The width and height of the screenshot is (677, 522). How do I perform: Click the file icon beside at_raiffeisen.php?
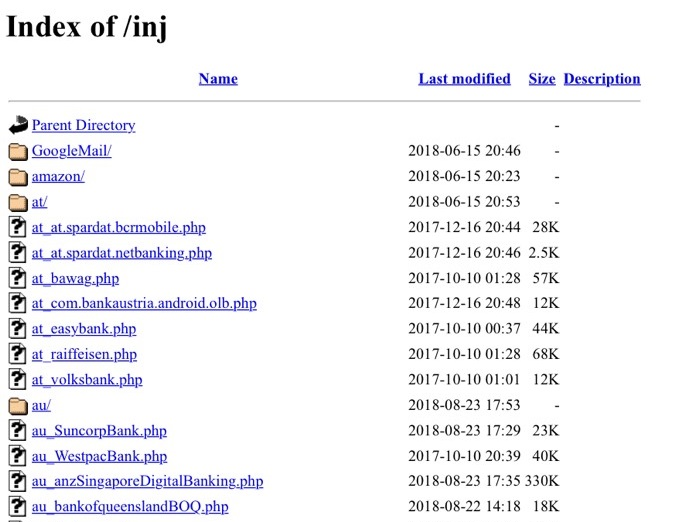(17, 354)
